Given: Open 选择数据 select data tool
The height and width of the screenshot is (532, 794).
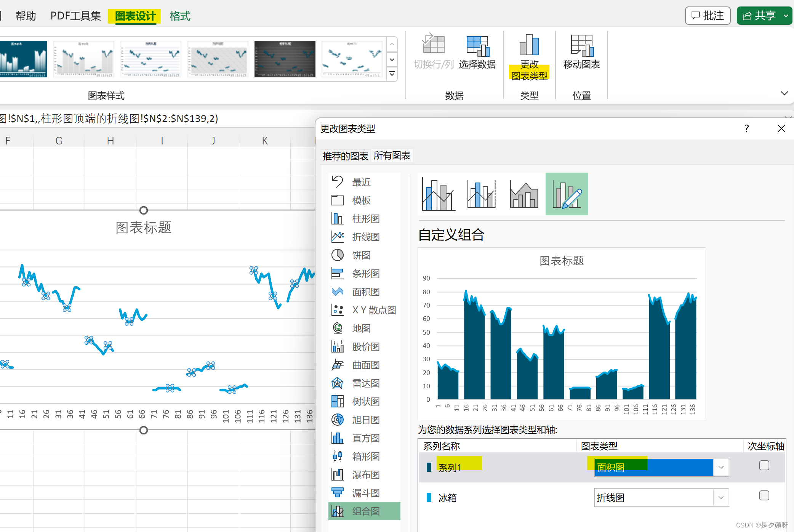Looking at the screenshot, I should click(477, 52).
